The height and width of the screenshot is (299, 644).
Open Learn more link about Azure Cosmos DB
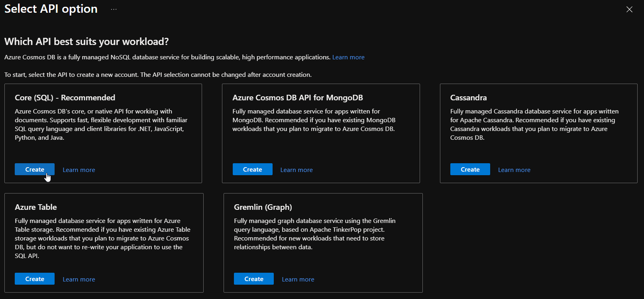point(348,57)
